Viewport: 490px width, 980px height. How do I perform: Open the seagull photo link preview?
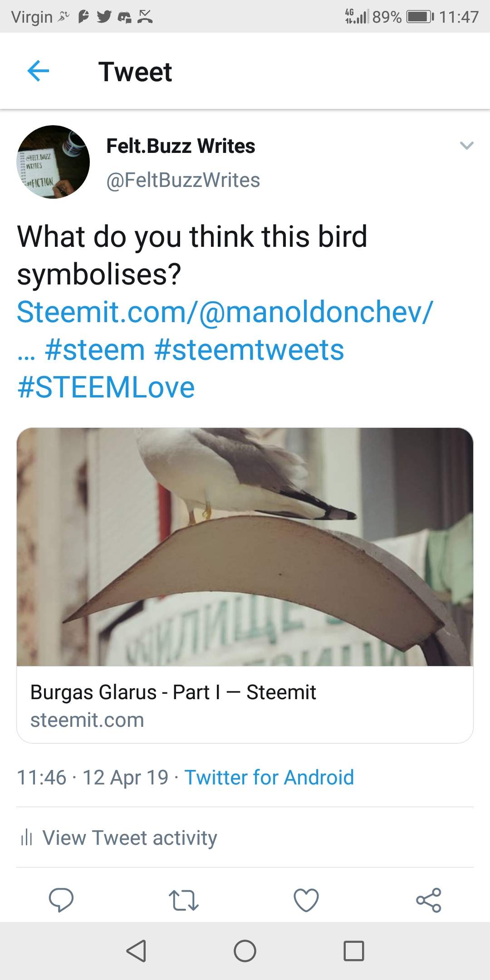(x=245, y=547)
